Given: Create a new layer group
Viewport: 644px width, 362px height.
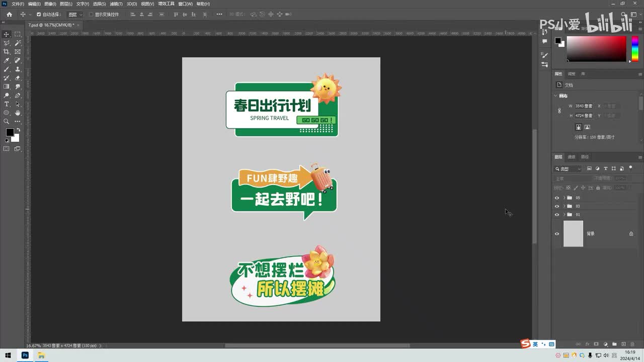Looking at the screenshot, I should tap(614, 344).
